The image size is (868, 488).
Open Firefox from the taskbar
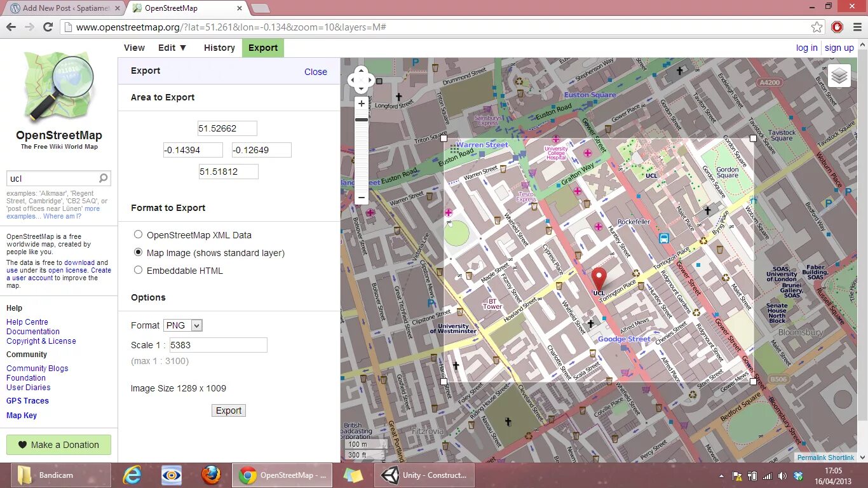(x=211, y=475)
